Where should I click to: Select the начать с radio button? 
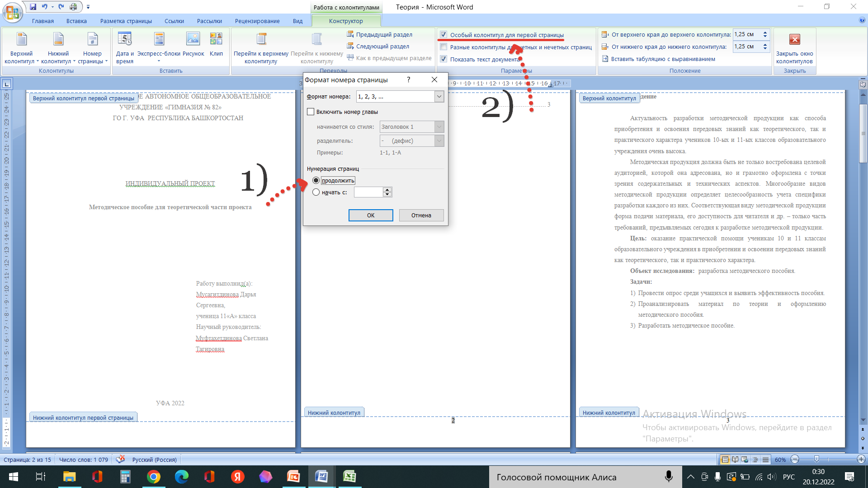316,192
